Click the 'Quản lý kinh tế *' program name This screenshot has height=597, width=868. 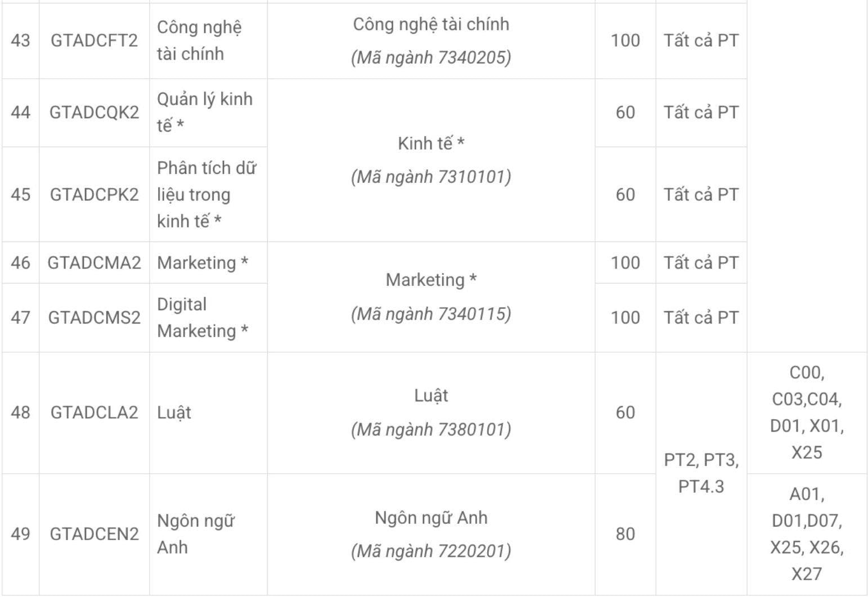[x=205, y=112]
